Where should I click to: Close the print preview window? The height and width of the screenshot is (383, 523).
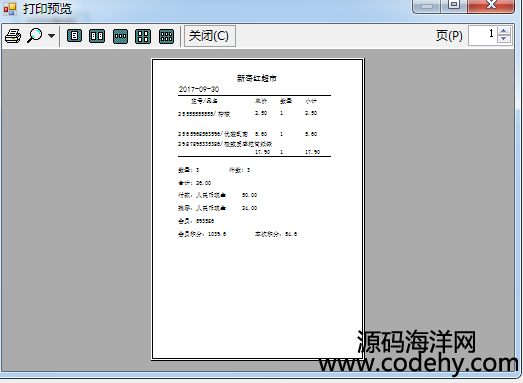pos(491,6)
